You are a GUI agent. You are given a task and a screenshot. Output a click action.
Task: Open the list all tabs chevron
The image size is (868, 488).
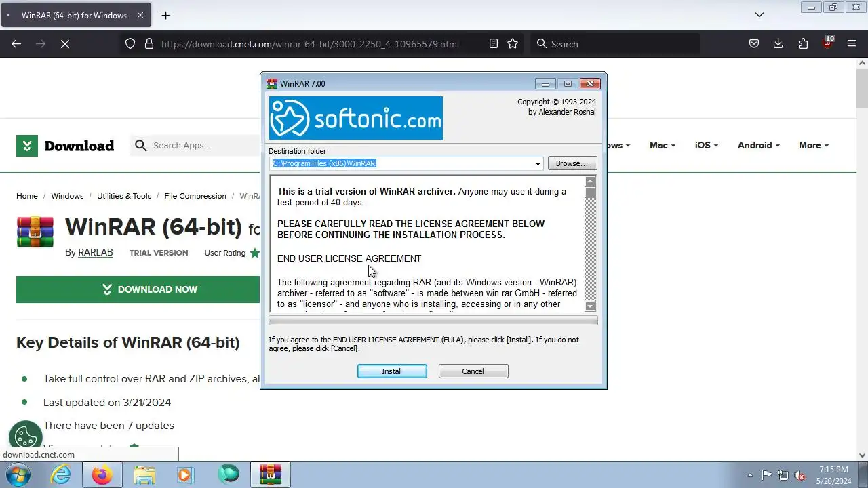click(759, 15)
